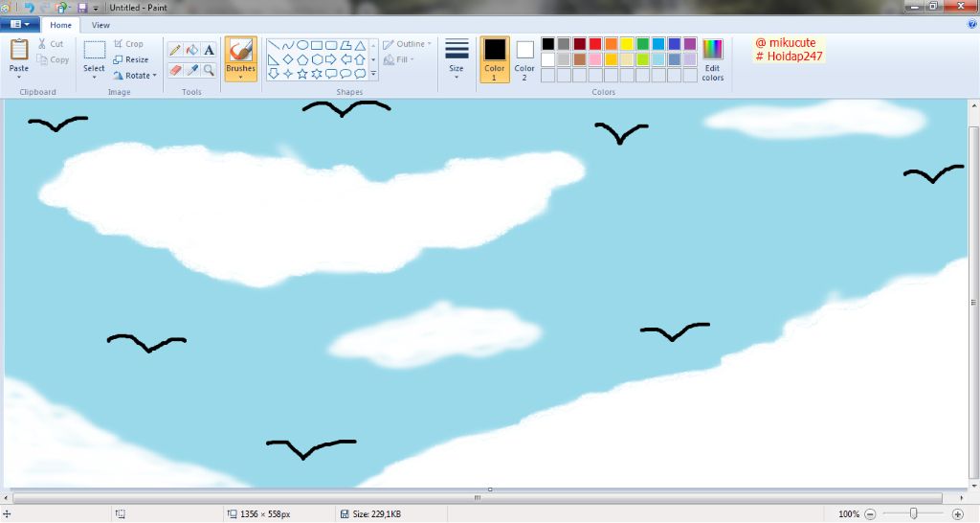Choose the Curve shape

287,45
